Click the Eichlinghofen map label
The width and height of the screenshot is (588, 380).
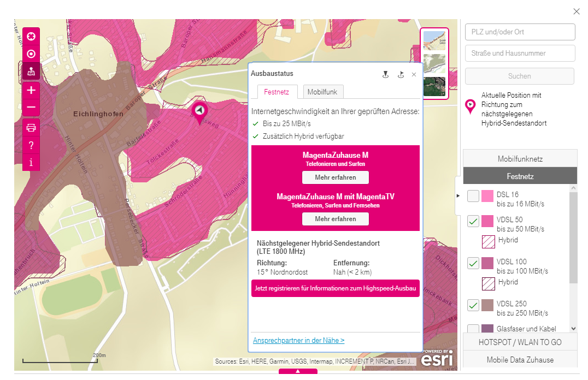98,114
